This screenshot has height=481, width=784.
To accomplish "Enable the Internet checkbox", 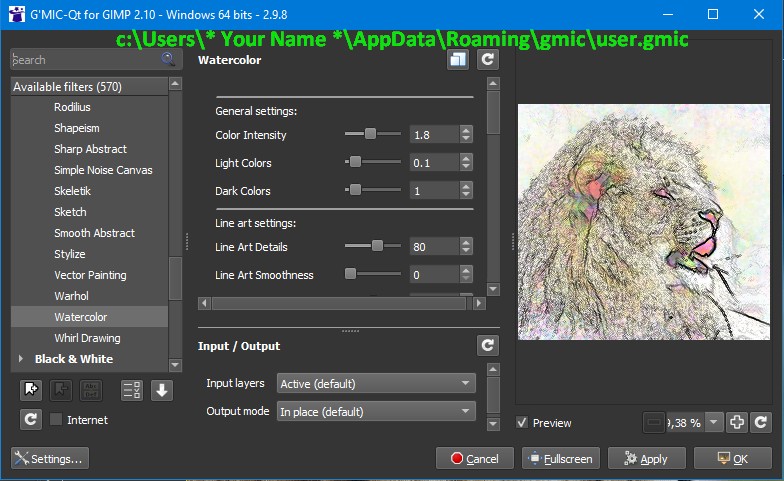I will click(56, 419).
